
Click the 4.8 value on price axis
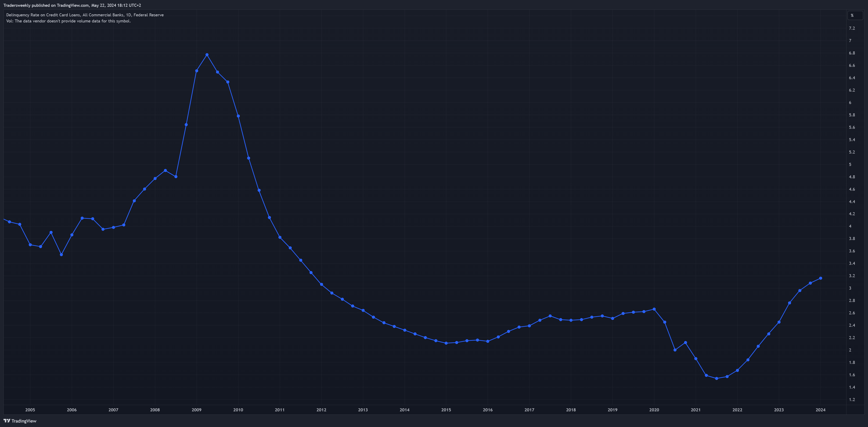[852, 177]
